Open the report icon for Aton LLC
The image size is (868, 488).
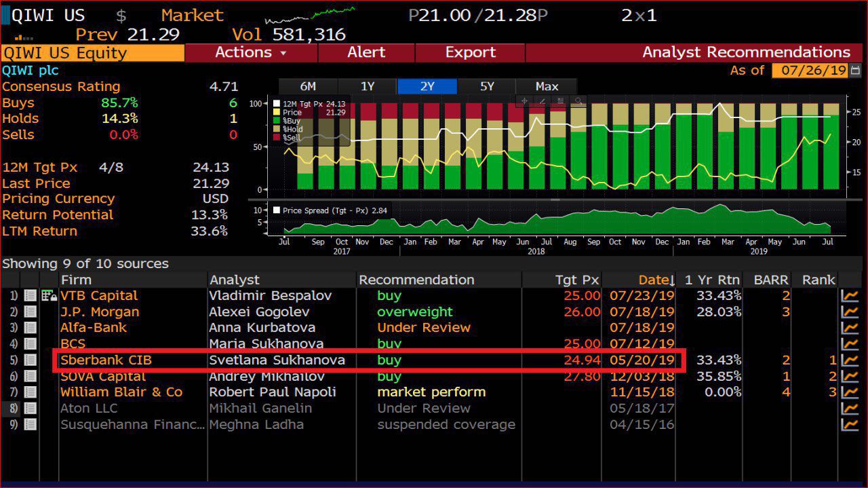pos(30,409)
